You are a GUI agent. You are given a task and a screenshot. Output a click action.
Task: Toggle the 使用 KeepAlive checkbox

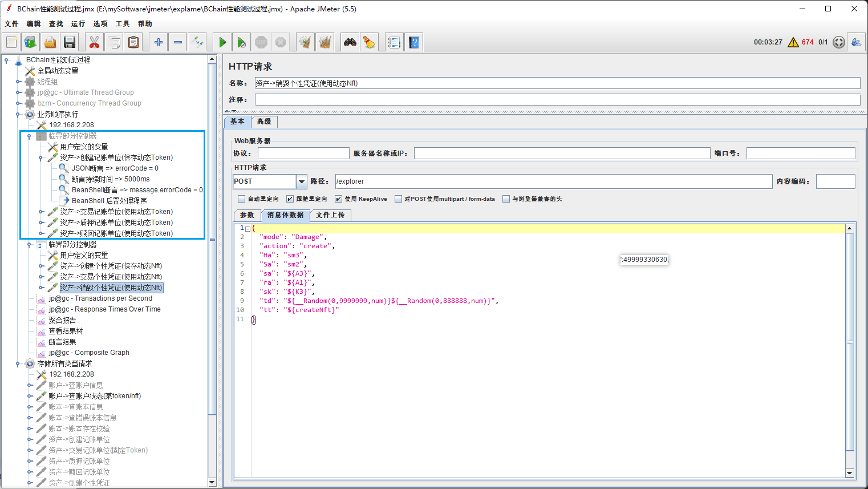click(339, 199)
